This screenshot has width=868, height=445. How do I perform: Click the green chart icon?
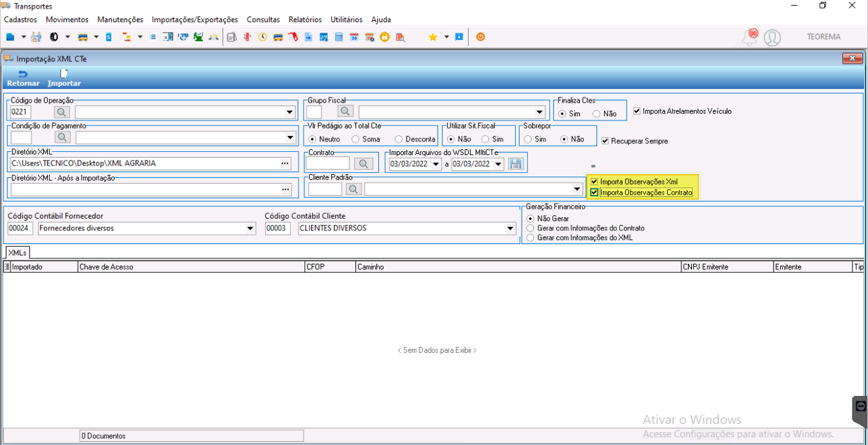pyautogui.click(x=198, y=37)
